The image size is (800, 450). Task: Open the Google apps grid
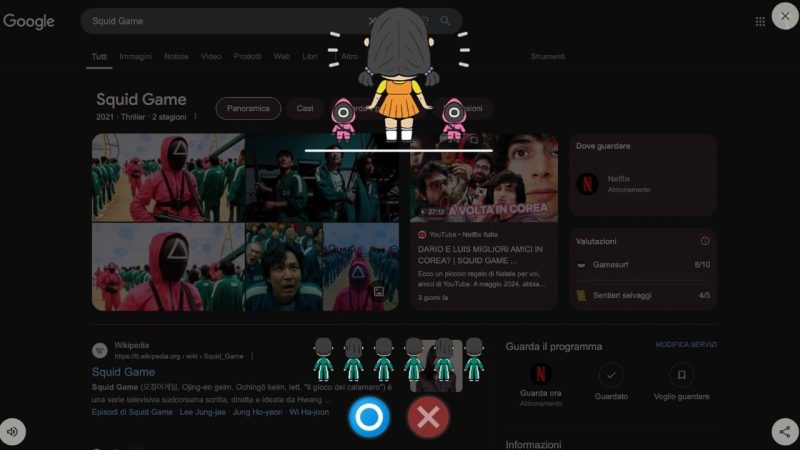pyautogui.click(x=761, y=21)
